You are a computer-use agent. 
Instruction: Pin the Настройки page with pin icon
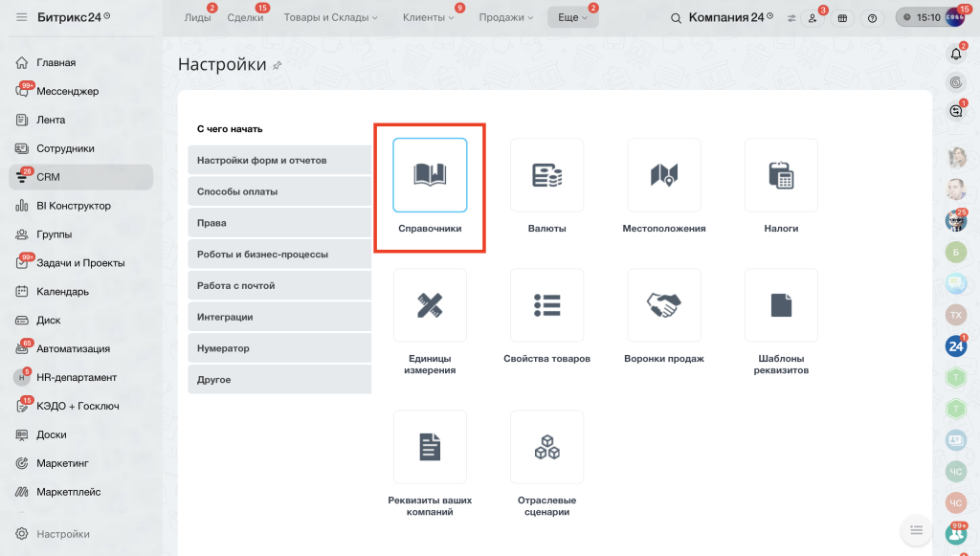coord(277,66)
